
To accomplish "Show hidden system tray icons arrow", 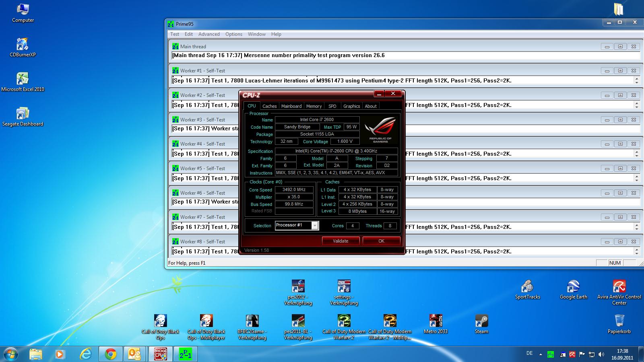I will (541, 354).
